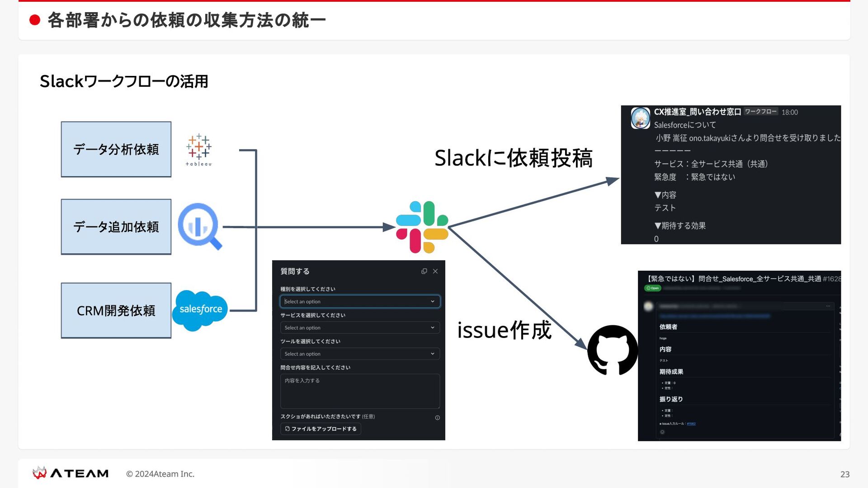Open the three-dot menu on issue comment
The height and width of the screenshot is (488, 868).
tap(828, 306)
